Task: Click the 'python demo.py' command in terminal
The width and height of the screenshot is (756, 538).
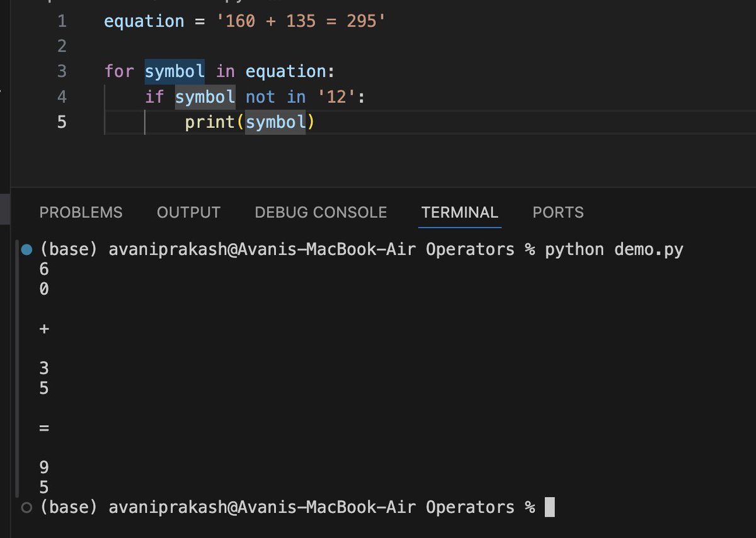Action: 614,249
